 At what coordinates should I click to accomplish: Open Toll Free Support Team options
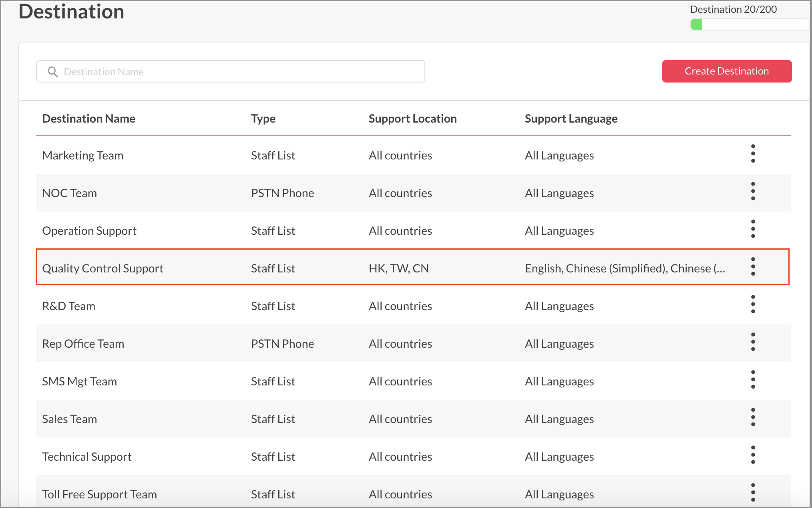pyautogui.click(x=753, y=493)
